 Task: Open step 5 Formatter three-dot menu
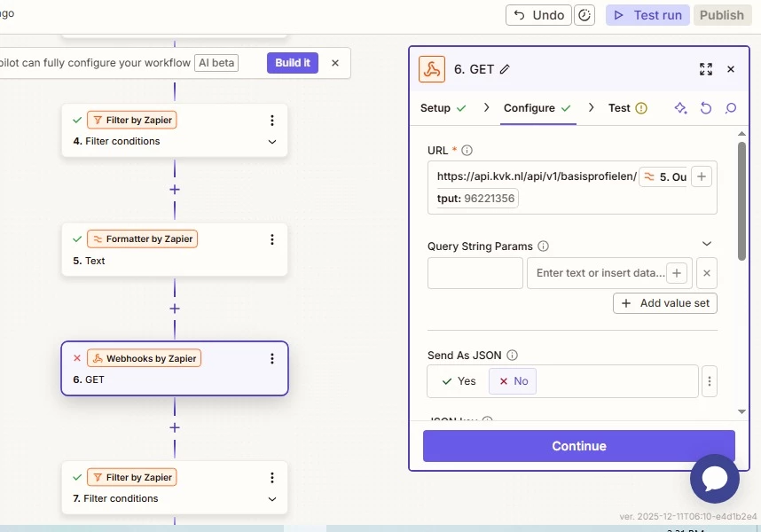272,239
